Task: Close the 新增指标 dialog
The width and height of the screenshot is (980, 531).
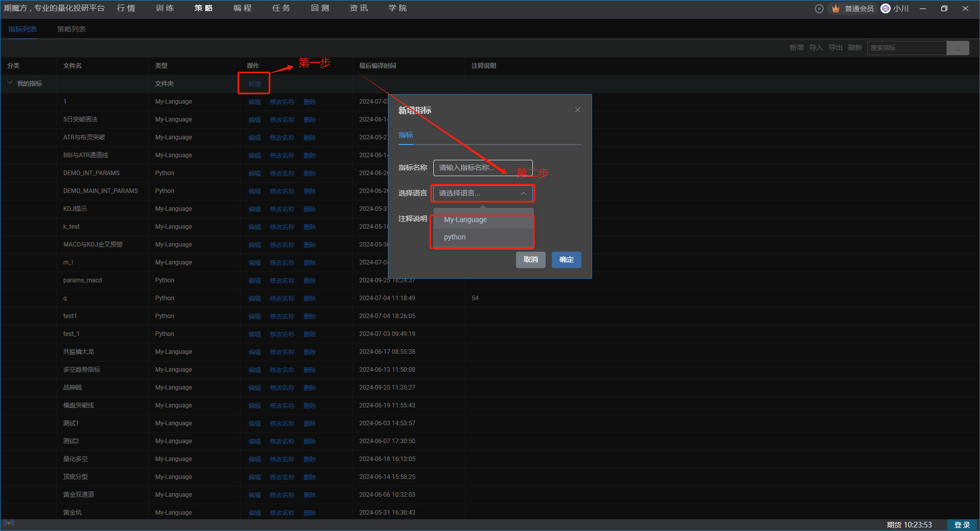Action: point(578,110)
